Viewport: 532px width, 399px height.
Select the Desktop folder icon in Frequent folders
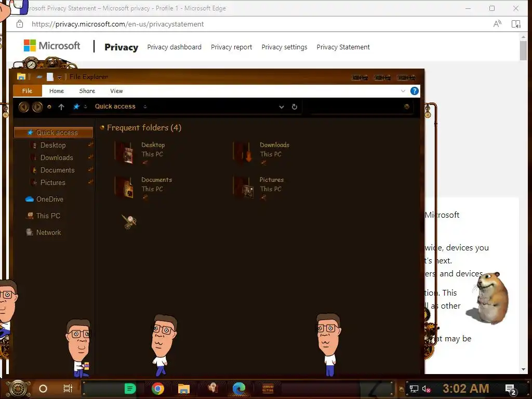125,153
